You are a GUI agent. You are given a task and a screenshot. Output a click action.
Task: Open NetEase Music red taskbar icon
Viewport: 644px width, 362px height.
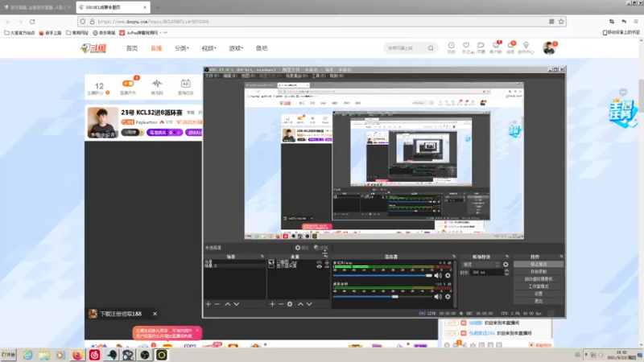94,355
